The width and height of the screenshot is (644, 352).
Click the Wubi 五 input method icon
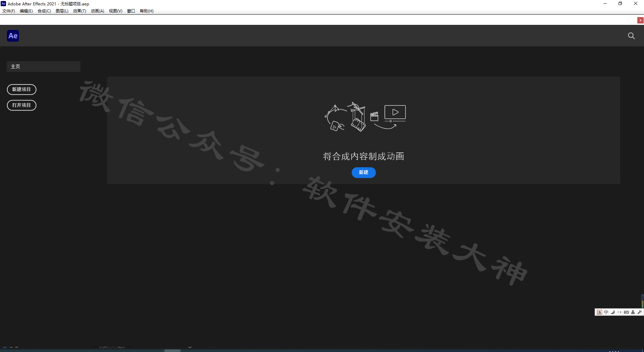tap(599, 312)
